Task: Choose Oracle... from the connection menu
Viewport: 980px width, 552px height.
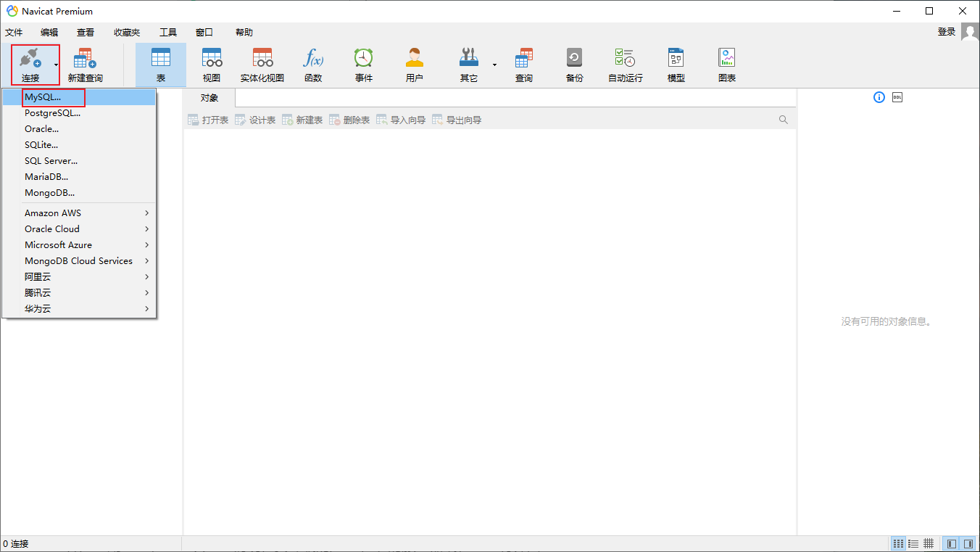Action: click(79, 129)
